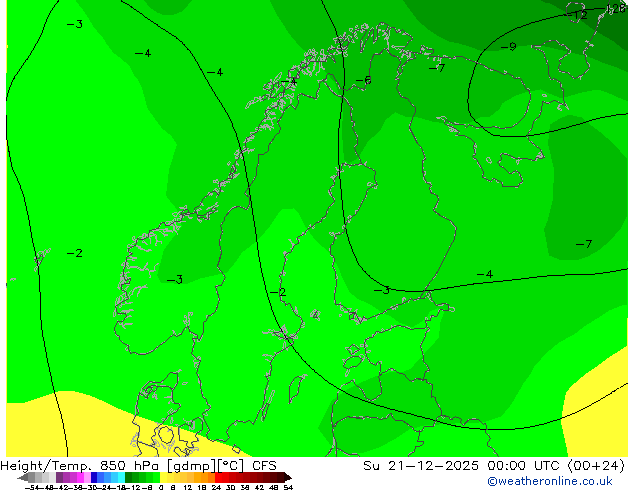Pick the bright yellow legend segment right of 0
Screen dimensions: 634x490
163,477
